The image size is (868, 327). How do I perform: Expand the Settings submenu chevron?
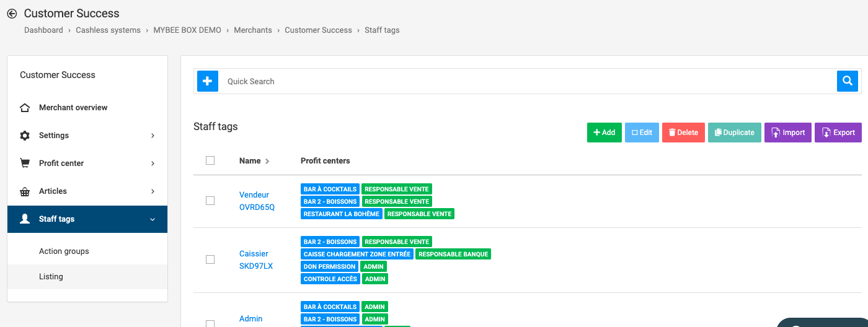click(153, 136)
